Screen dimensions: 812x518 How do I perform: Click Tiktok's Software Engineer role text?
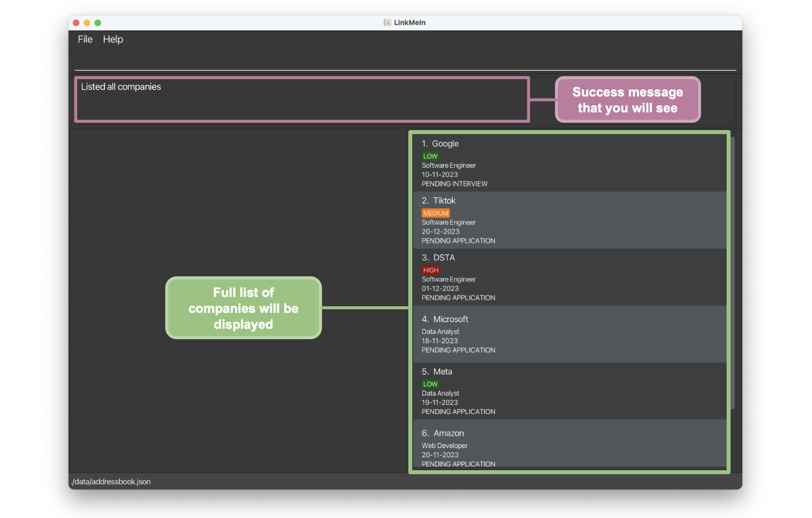click(x=449, y=222)
